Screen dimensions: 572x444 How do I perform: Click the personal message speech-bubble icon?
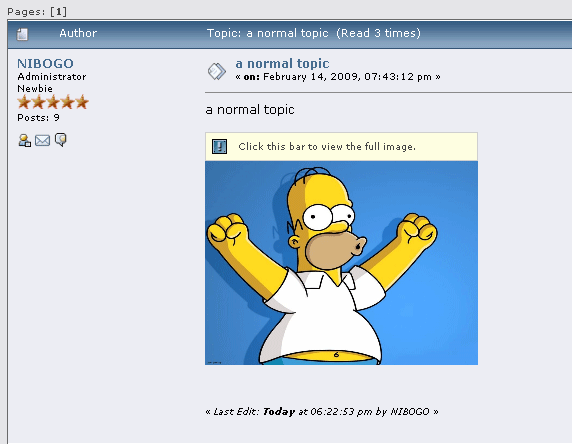tap(61, 140)
